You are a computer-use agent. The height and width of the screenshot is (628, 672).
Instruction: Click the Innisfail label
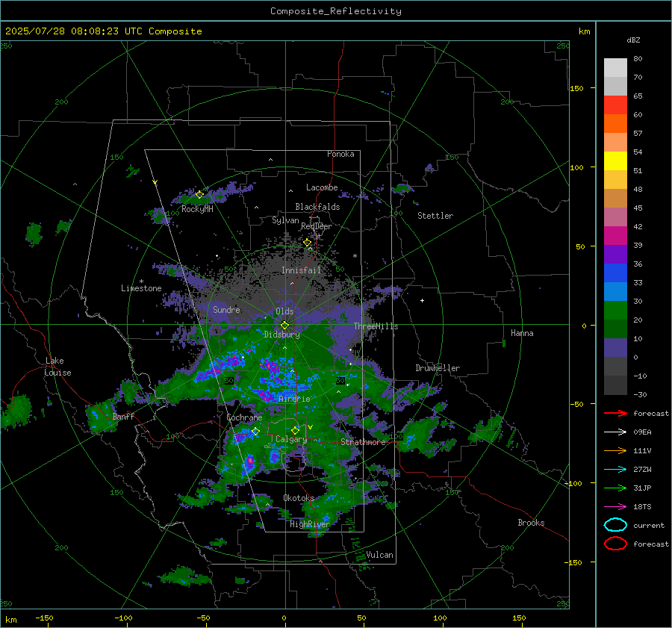pos(302,270)
